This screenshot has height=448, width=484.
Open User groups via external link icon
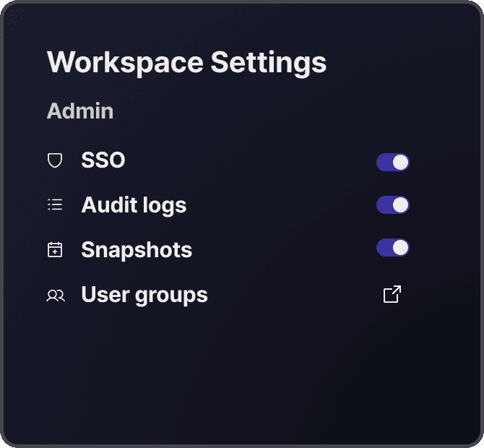click(392, 294)
